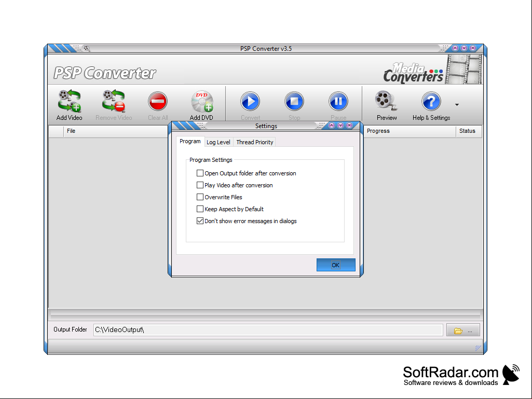Click the File column header
The image size is (532, 399).
click(x=115, y=131)
